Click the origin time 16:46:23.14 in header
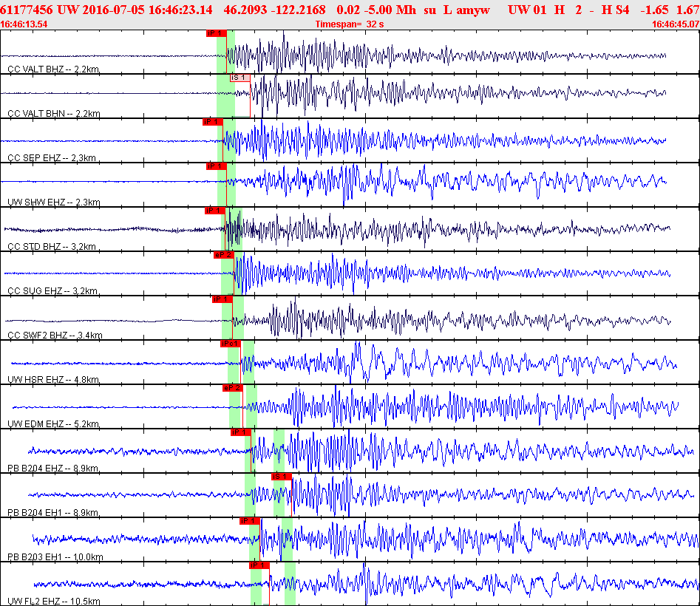The image size is (700, 606). (x=180, y=10)
